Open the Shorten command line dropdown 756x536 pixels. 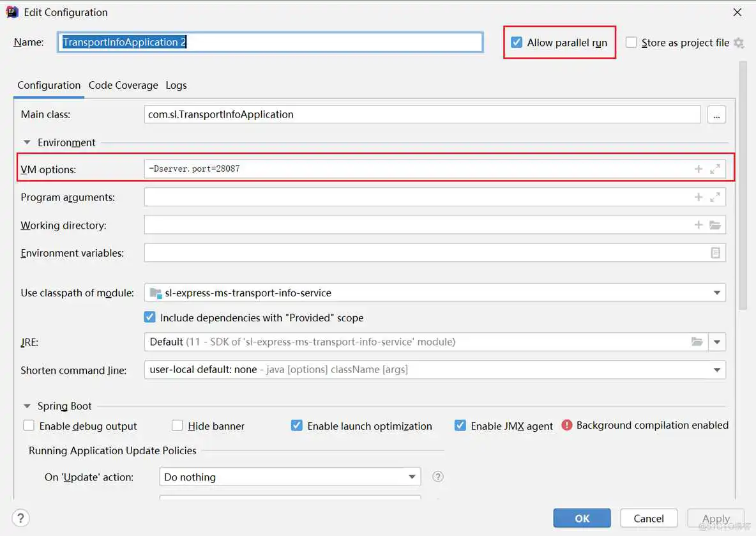pyautogui.click(x=716, y=370)
